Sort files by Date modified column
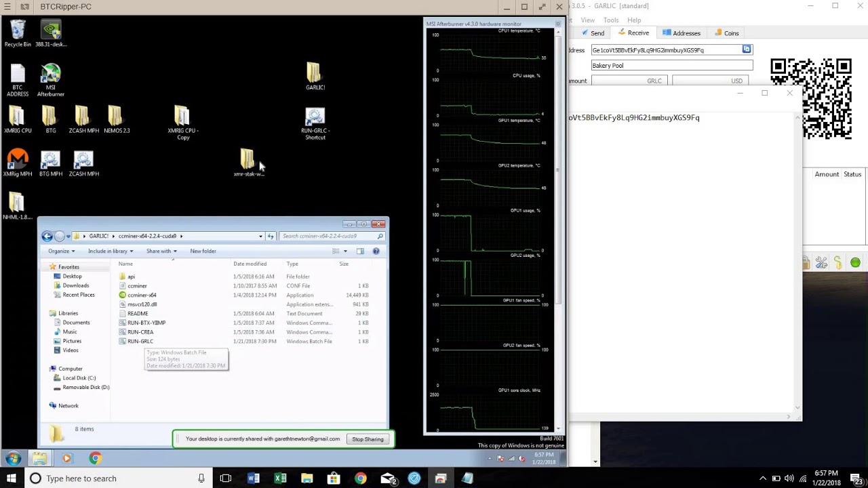This screenshot has height=488, width=868. point(250,264)
